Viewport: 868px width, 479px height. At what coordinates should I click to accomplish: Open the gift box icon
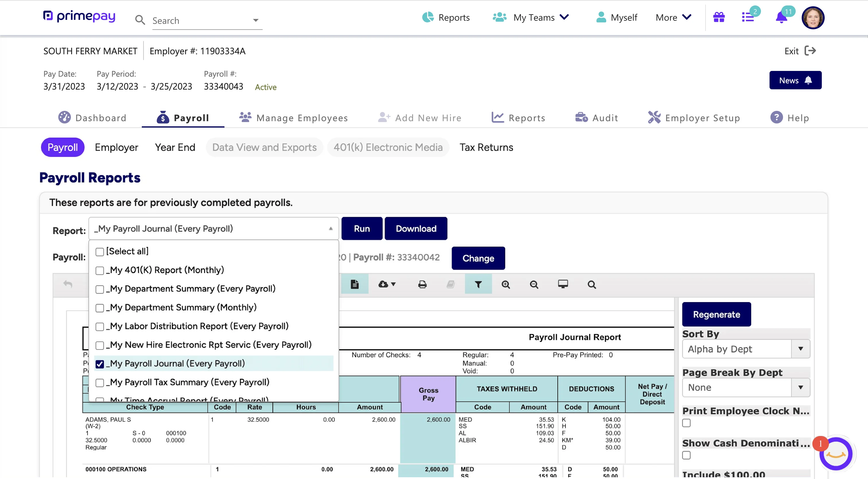pyautogui.click(x=719, y=17)
